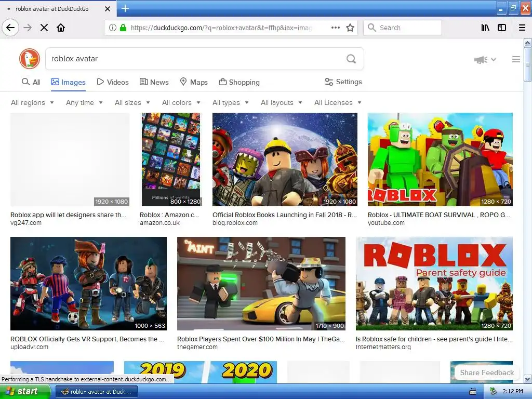Image resolution: width=532 pixels, height=399 pixels.
Task: Open a new browser tab
Action: click(125, 8)
